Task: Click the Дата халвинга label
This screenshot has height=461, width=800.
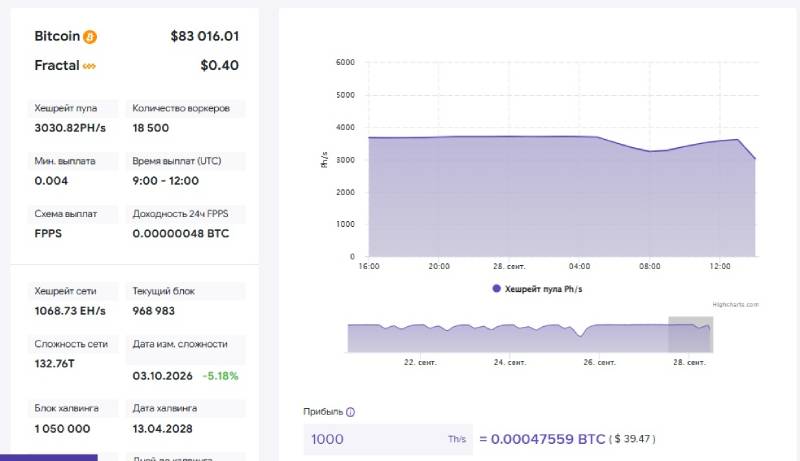Action: pos(164,408)
